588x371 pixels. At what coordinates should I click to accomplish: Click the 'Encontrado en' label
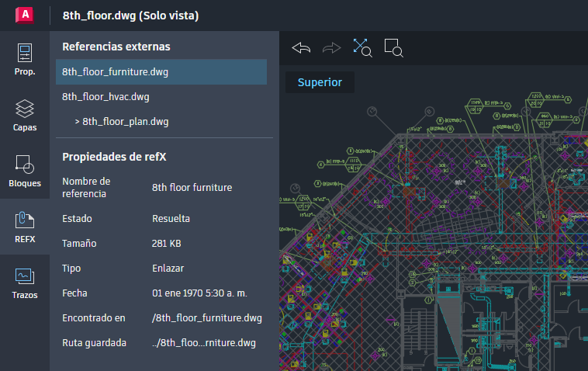pyautogui.click(x=94, y=318)
